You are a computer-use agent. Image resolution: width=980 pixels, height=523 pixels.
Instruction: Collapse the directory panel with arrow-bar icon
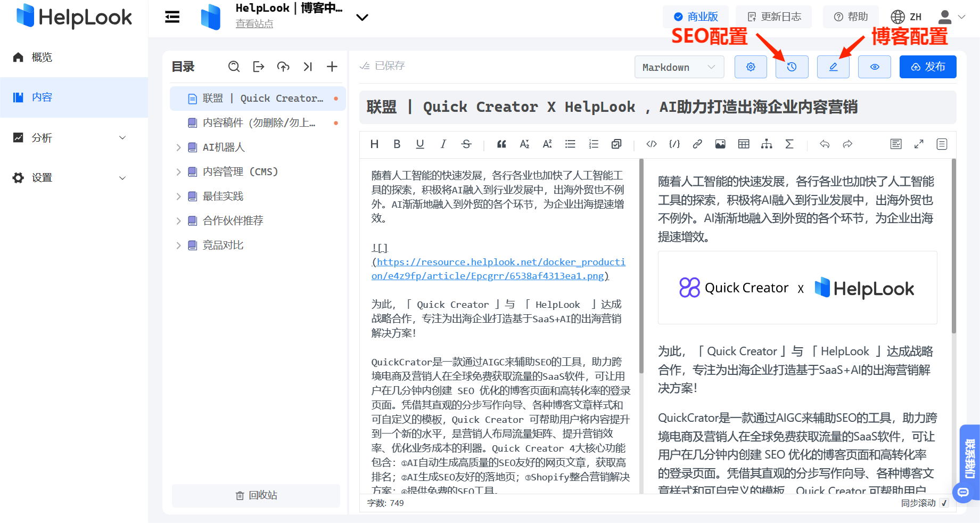308,67
